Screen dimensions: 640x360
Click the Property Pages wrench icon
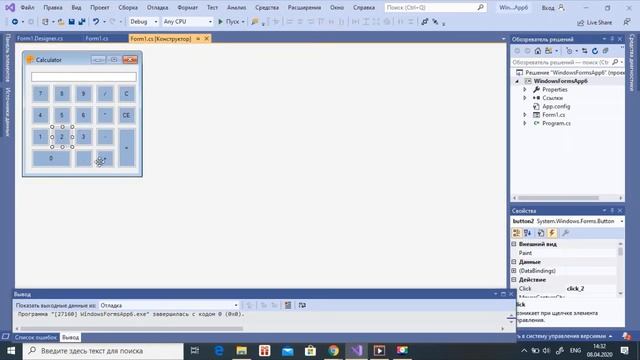(565, 233)
